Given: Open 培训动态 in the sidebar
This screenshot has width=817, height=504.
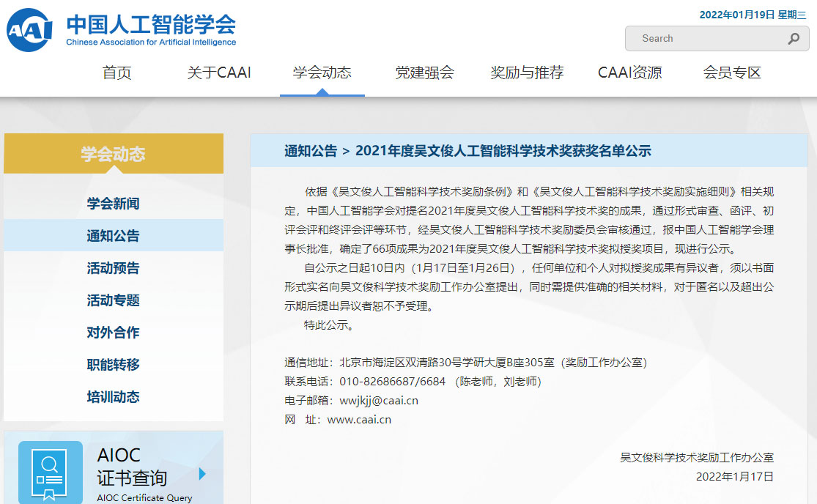Looking at the screenshot, I should pos(113,397).
